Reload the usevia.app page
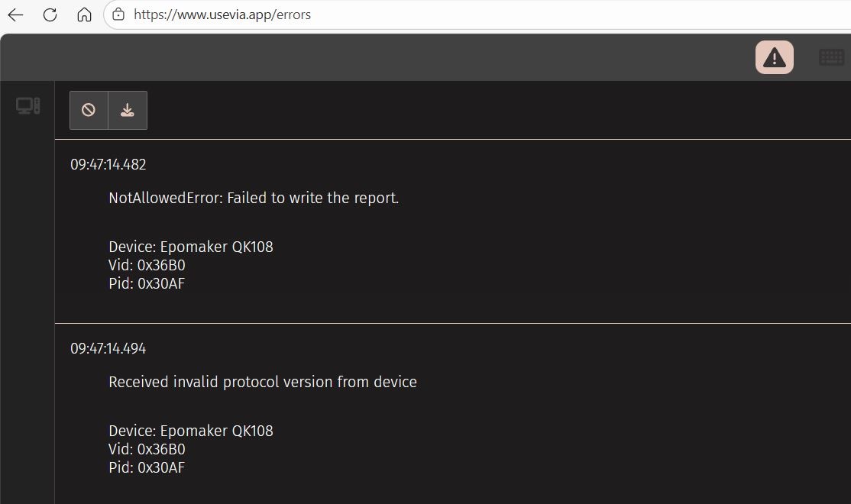The image size is (851, 504). [x=50, y=15]
